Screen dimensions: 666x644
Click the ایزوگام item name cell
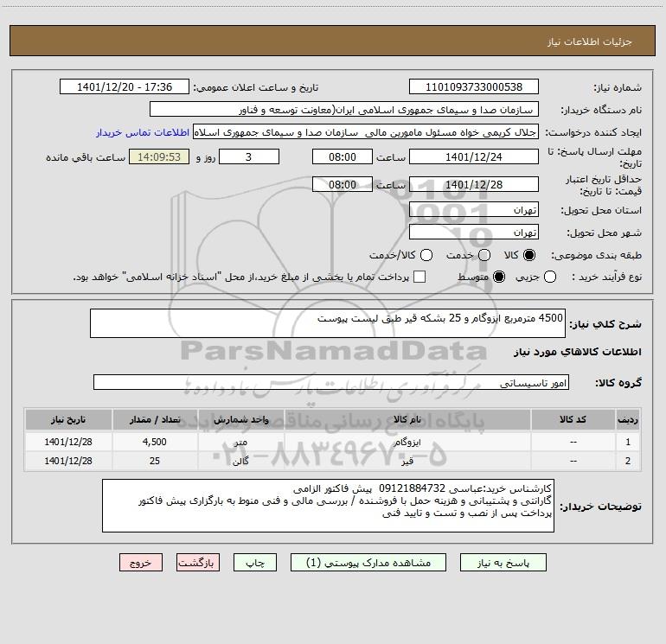coord(407,442)
